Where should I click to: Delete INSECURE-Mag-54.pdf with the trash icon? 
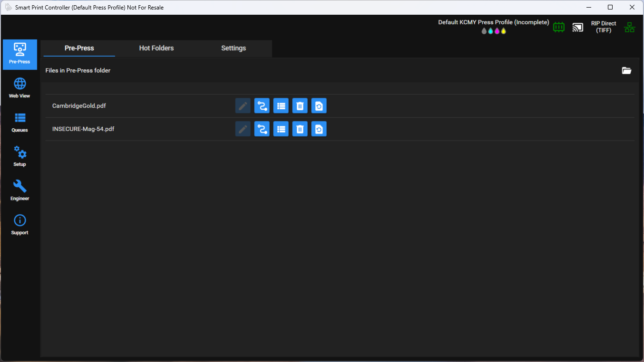tap(300, 129)
